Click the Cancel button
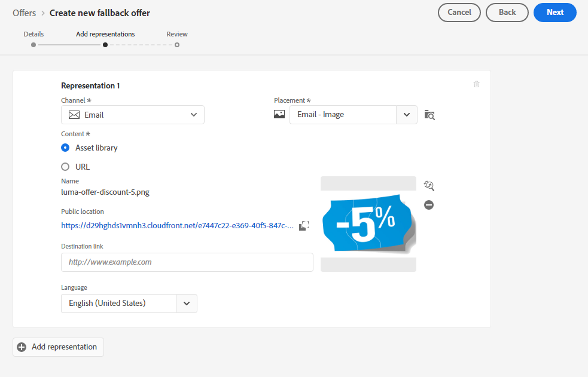 (459, 13)
